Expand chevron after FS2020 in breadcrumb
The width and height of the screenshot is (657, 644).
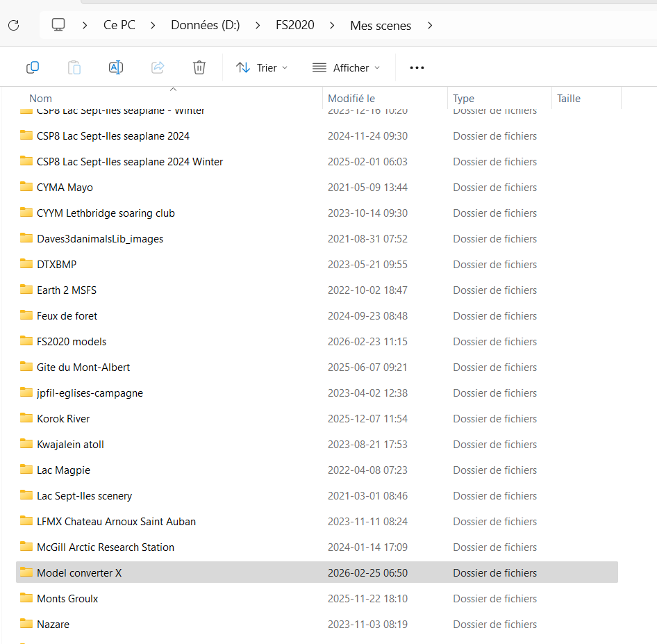(332, 26)
